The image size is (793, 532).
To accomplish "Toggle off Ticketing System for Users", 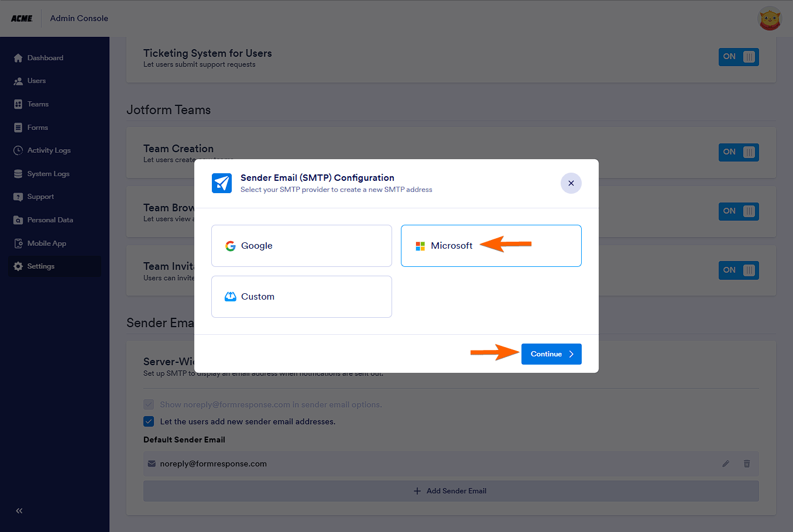I will click(x=739, y=57).
